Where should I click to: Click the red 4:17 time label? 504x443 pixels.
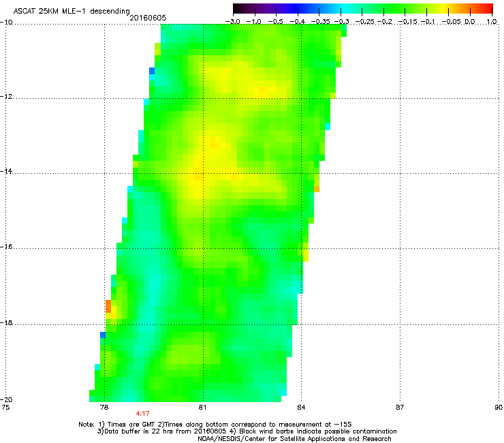coord(143,414)
